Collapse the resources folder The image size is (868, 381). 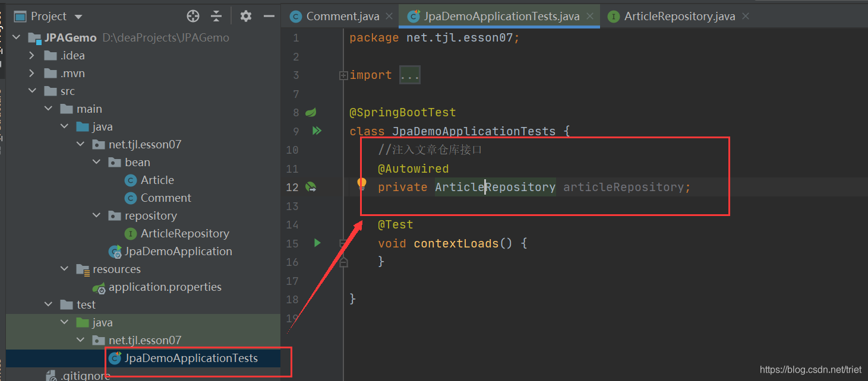(x=64, y=269)
